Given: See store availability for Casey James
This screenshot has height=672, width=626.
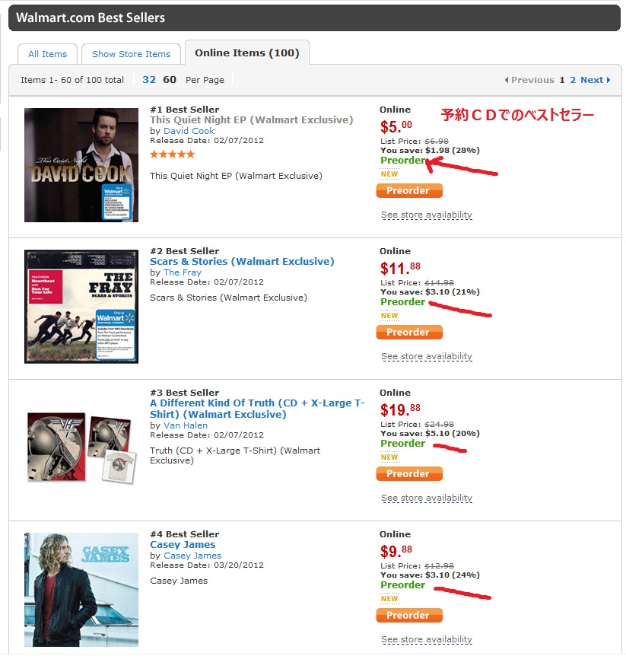Looking at the screenshot, I should [x=427, y=640].
